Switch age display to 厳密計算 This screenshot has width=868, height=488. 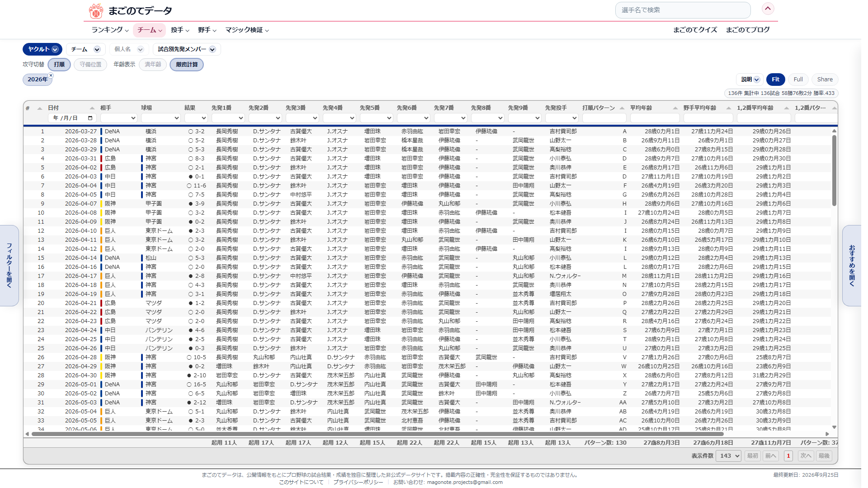[187, 65]
